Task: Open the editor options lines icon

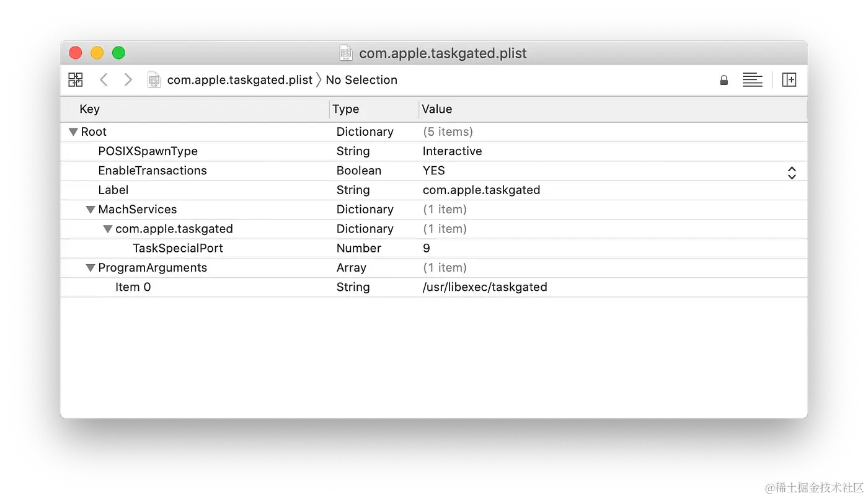Action: coord(752,79)
